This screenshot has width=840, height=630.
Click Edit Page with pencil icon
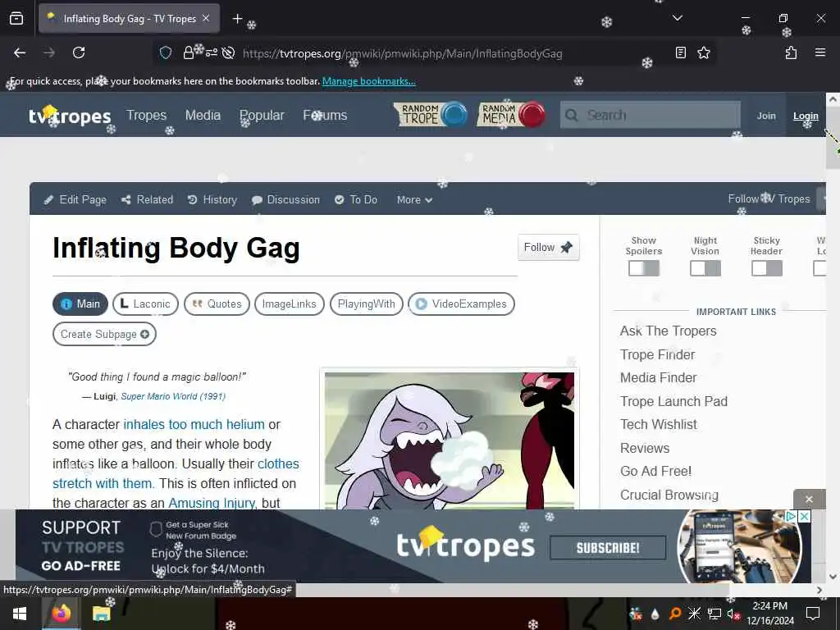(x=75, y=199)
